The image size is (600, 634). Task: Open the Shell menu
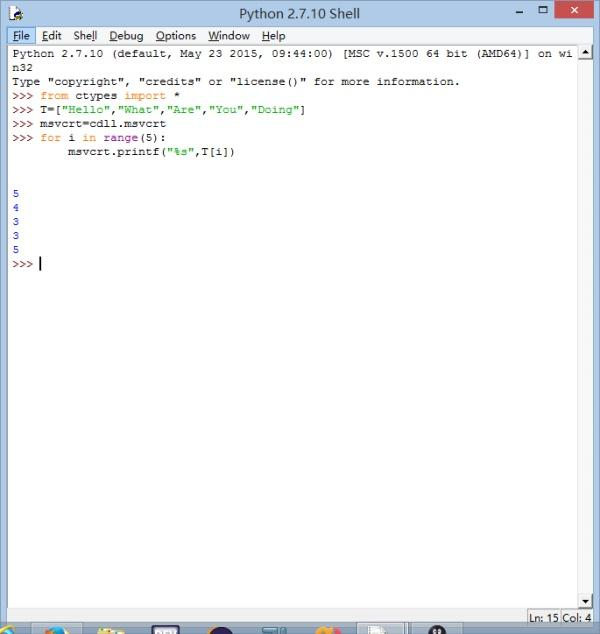(85, 36)
